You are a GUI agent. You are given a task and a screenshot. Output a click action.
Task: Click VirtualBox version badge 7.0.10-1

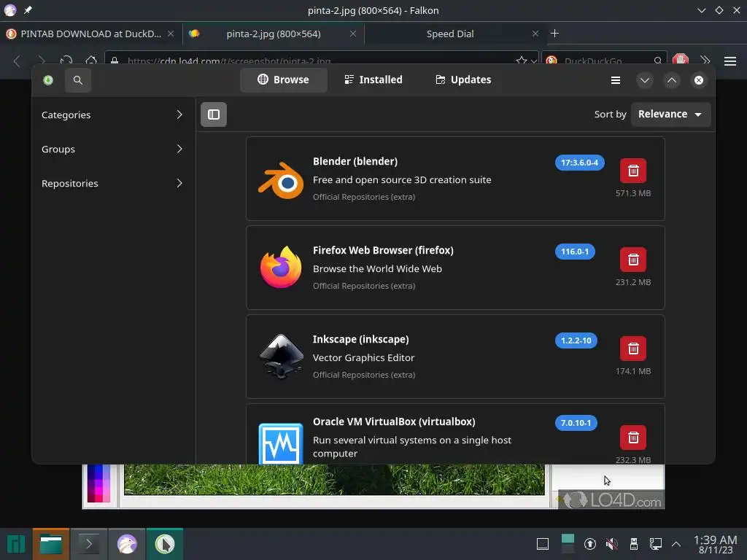coord(576,423)
